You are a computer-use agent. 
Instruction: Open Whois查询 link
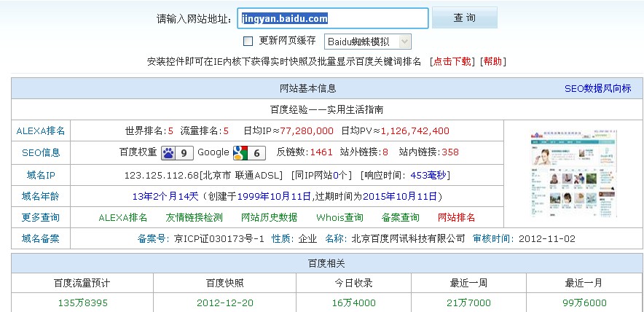coord(339,217)
